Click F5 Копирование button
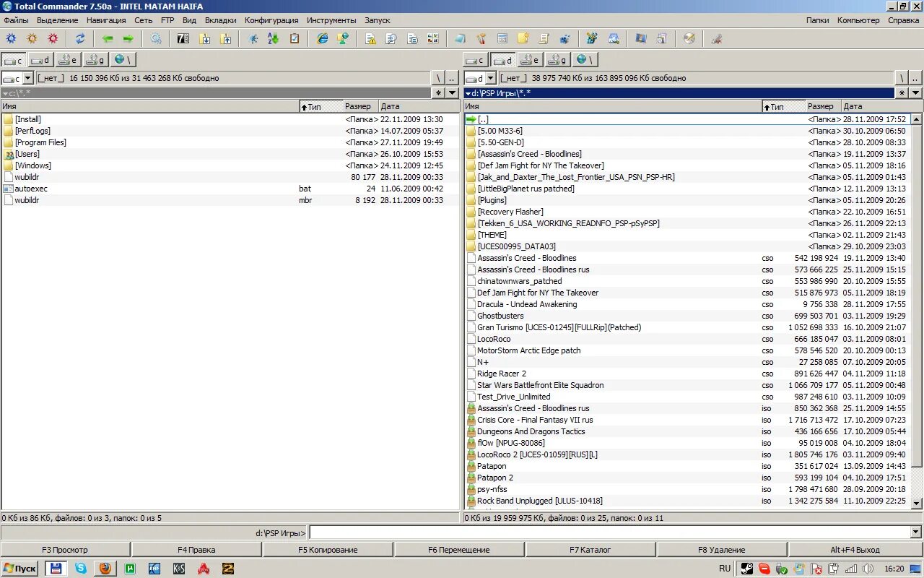Image resolution: width=924 pixels, height=578 pixels. pos(328,550)
